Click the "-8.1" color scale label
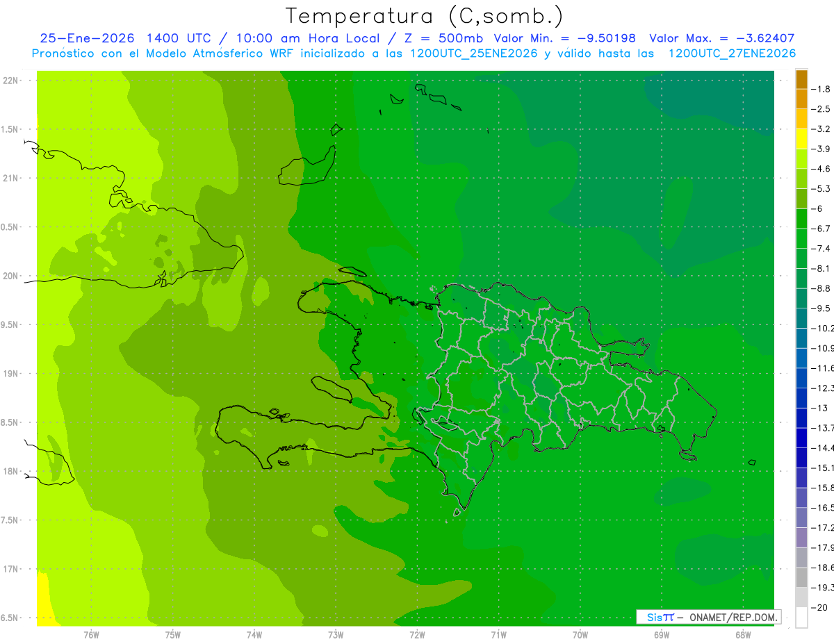Screen dimensions: 834x644 [x=821, y=268]
